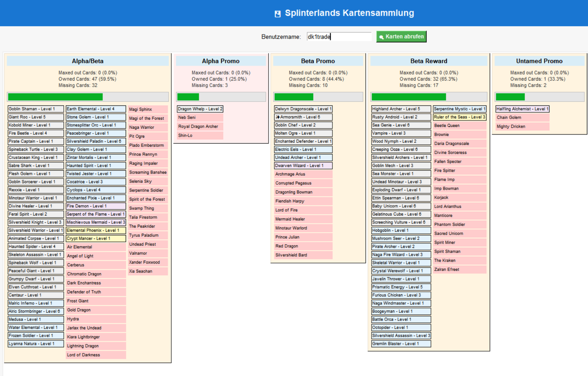Click the Alpha Promo section header

[x=220, y=61]
